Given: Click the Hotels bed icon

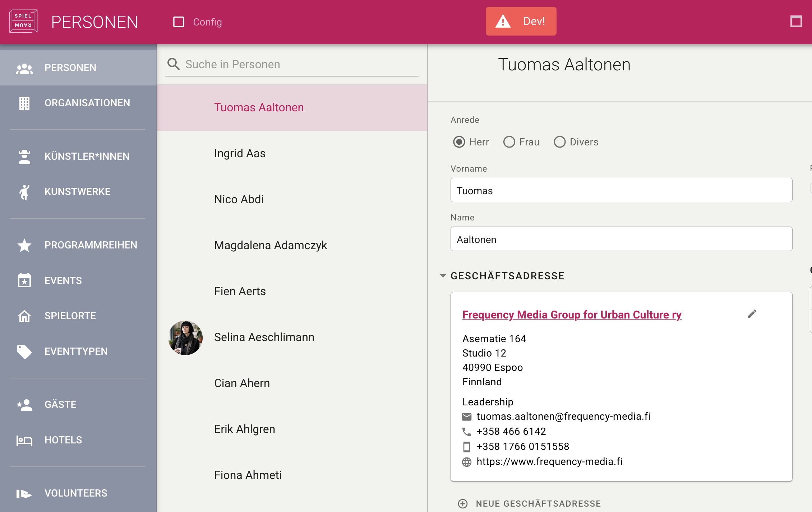Looking at the screenshot, I should pos(24,440).
